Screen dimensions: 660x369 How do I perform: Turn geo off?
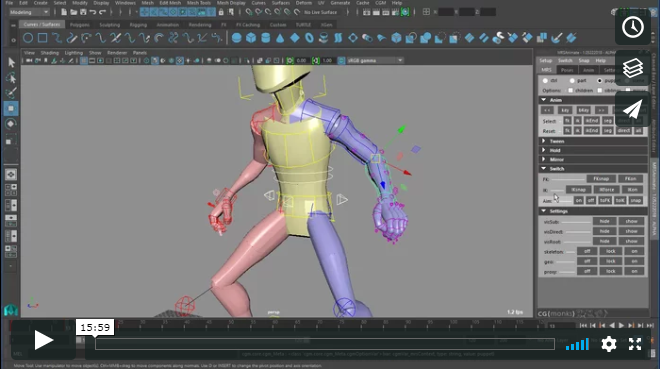pyautogui.click(x=587, y=261)
